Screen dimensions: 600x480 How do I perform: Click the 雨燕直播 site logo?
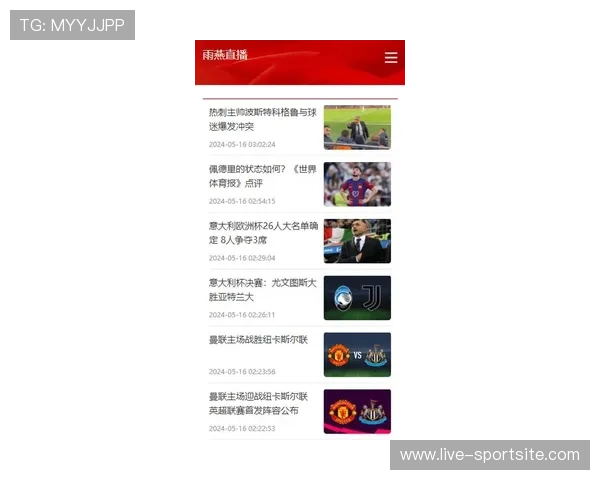pos(225,55)
